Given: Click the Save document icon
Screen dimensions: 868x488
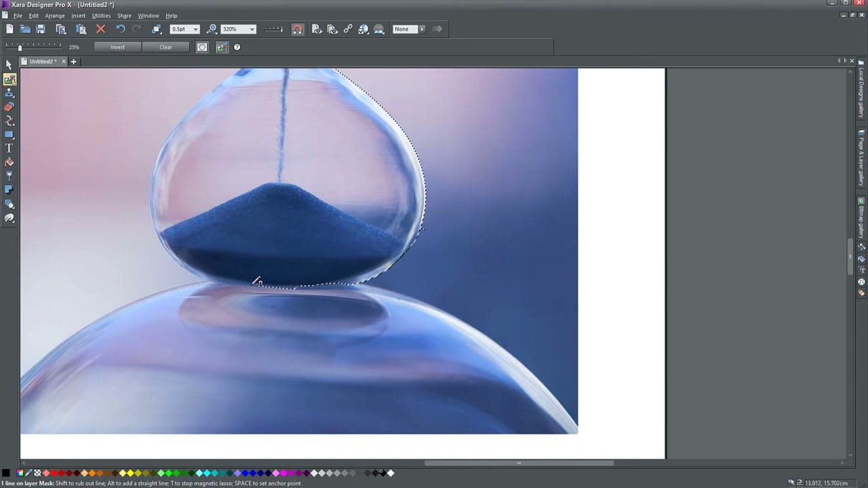Looking at the screenshot, I should (41, 28).
